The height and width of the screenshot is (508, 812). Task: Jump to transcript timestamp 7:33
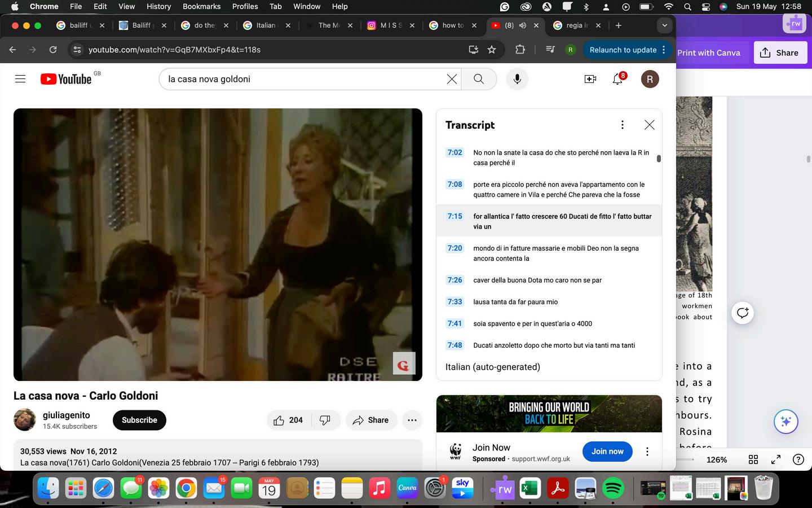(454, 301)
